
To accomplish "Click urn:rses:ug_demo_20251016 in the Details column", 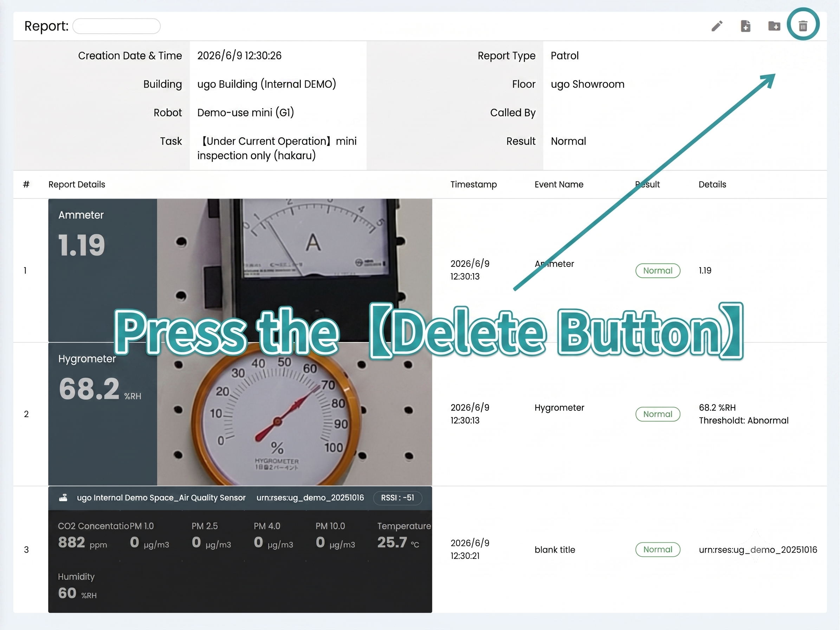I will [x=758, y=550].
